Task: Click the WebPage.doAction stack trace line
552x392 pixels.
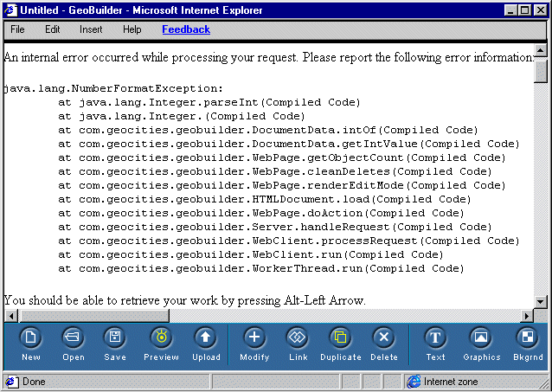Action: pyautogui.click(x=261, y=214)
